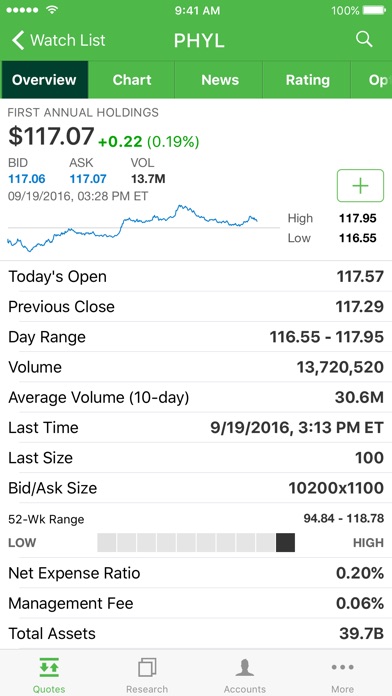Viewport: 392px width, 696px height.
Task: Open the Research icon in bottom bar
Action: pos(147,667)
